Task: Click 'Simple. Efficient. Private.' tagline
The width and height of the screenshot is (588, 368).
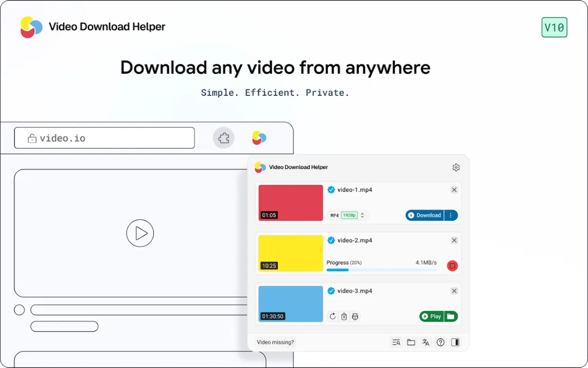Action: click(x=275, y=93)
